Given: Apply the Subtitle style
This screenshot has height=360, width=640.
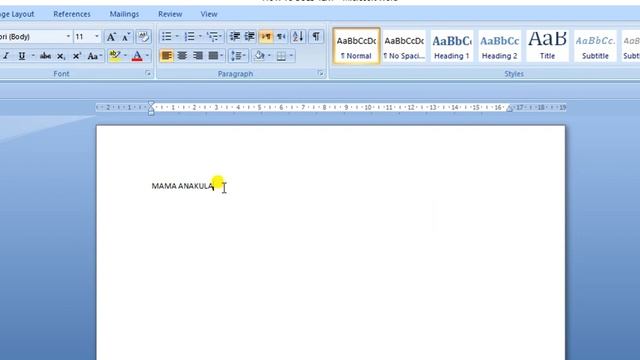Looking at the screenshot, I should point(595,46).
